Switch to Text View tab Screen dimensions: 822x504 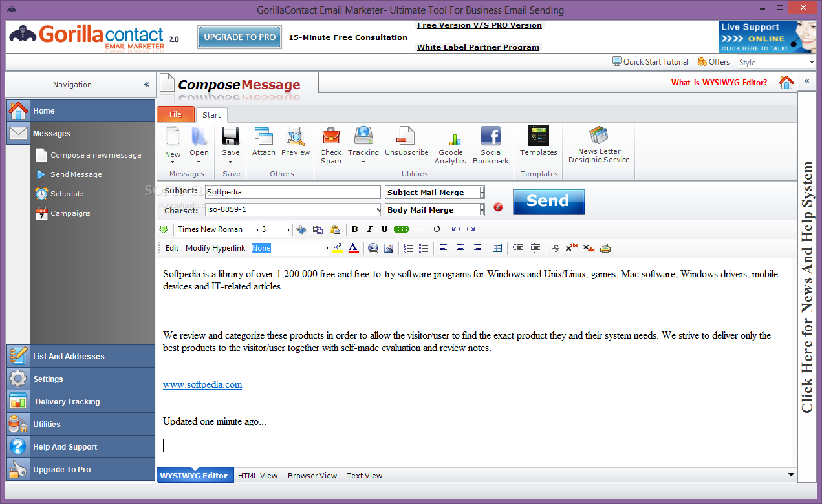(x=364, y=476)
